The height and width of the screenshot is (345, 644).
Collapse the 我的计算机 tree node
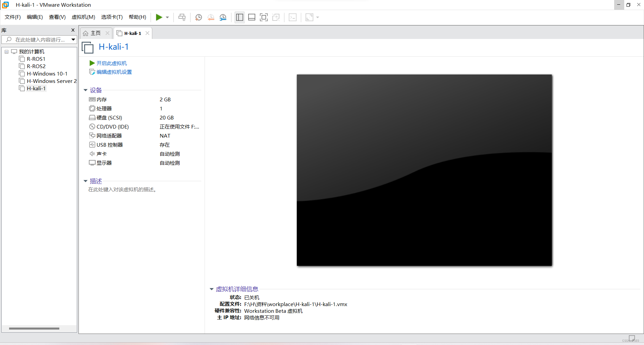(6, 52)
